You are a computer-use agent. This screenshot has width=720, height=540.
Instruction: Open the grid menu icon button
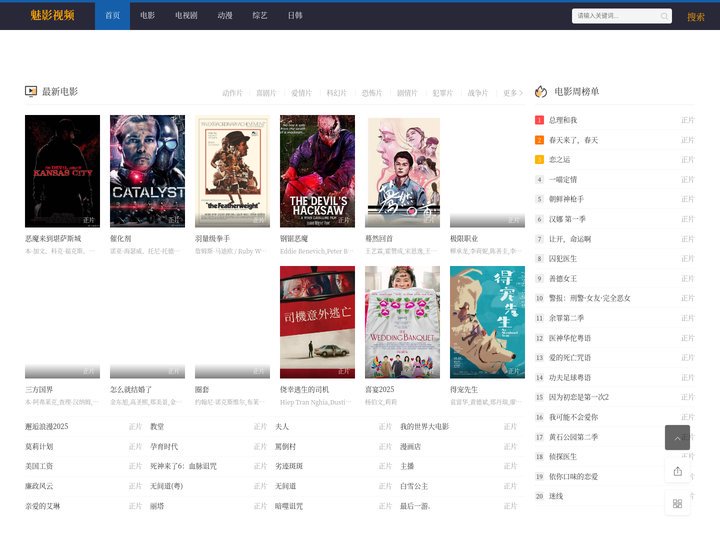(x=677, y=503)
